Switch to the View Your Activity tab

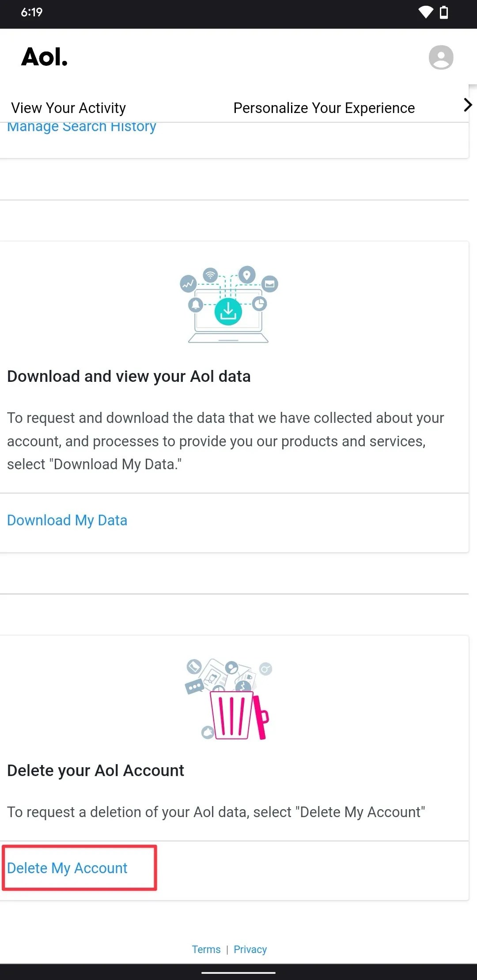[x=68, y=107]
